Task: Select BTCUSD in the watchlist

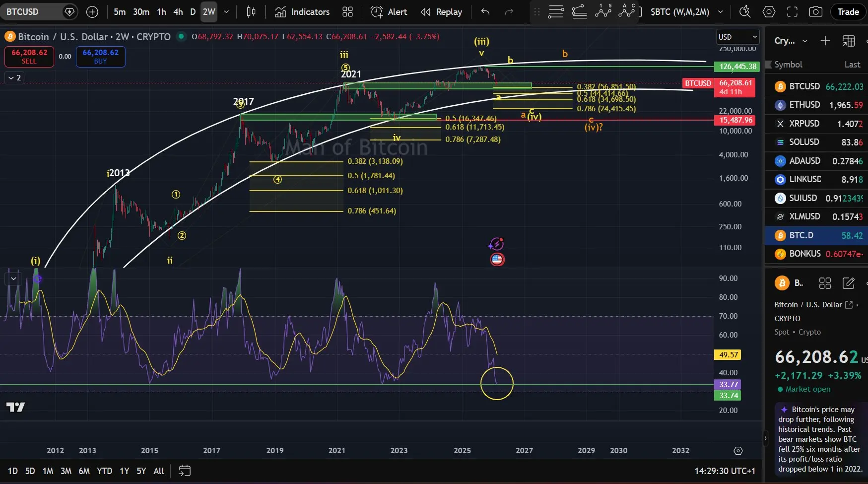Action: tap(816, 86)
